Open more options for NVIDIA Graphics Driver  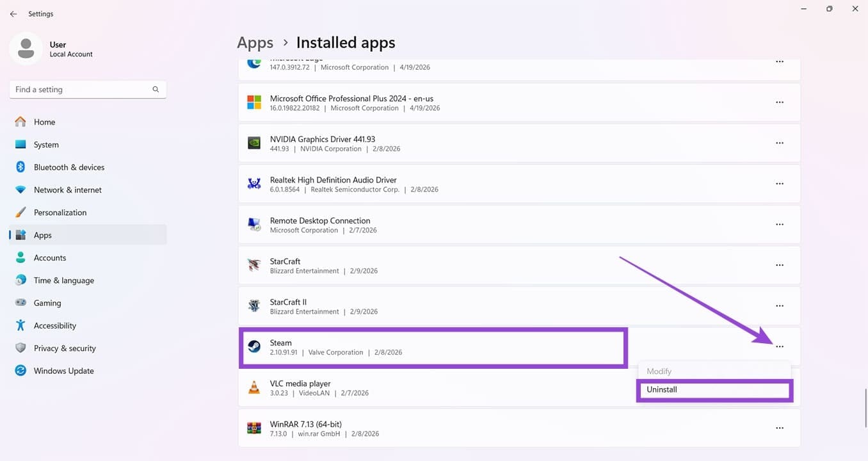[x=780, y=143]
